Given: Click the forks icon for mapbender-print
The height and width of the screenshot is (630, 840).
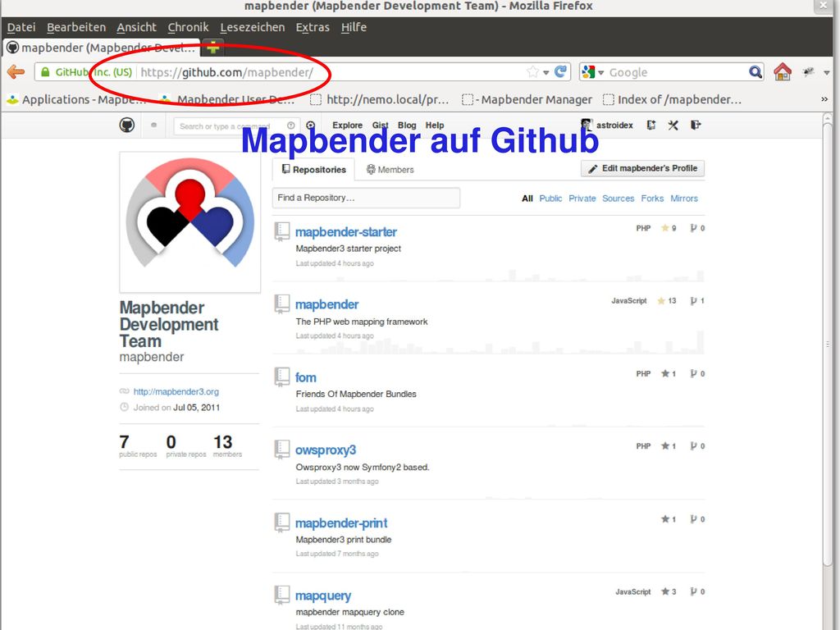Looking at the screenshot, I should [693, 519].
